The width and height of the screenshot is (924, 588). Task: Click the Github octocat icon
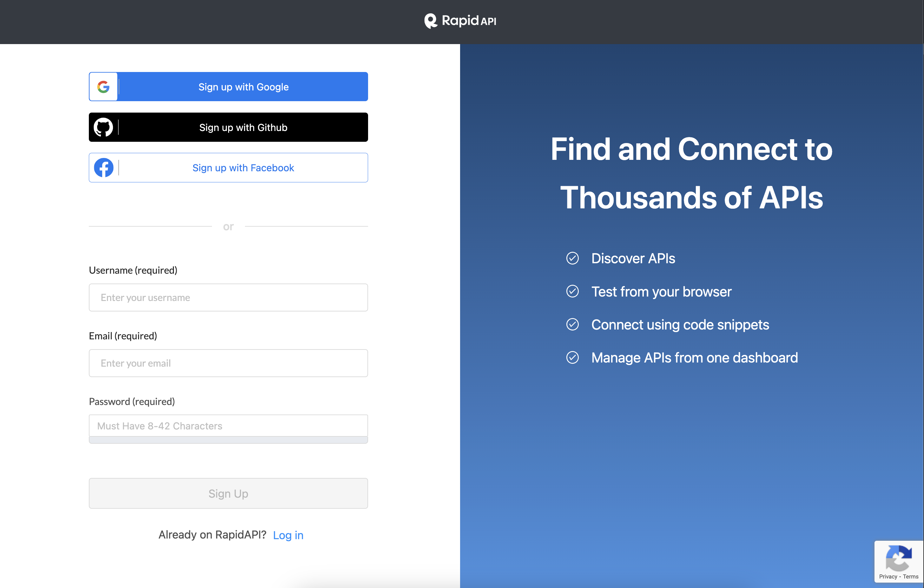click(103, 127)
